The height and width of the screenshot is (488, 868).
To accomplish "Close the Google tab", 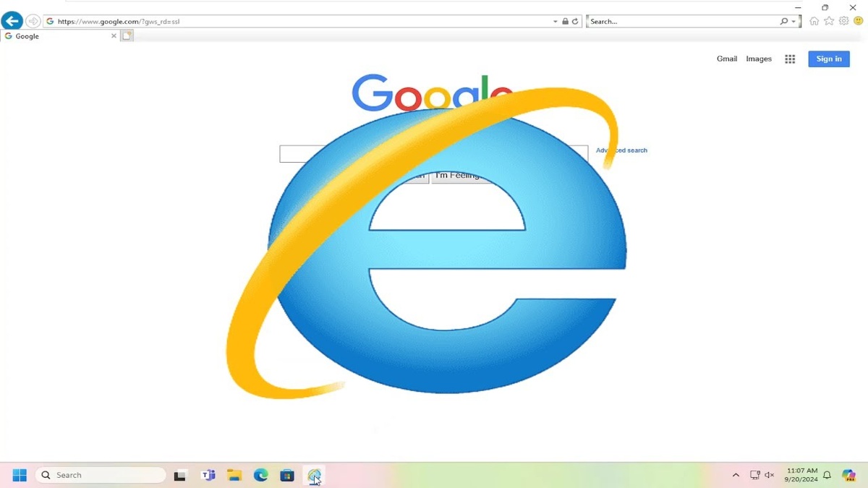I will pyautogui.click(x=114, y=36).
